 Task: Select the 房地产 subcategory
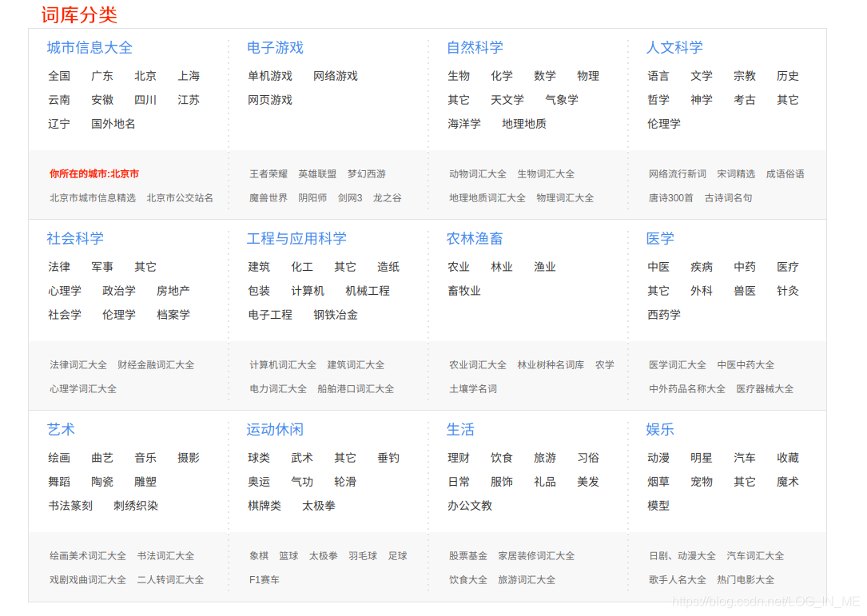(173, 291)
